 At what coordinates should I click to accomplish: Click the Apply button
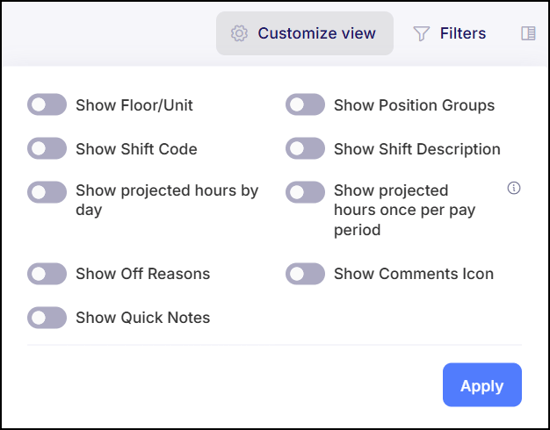pyautogui.click(x=482, y=385)
